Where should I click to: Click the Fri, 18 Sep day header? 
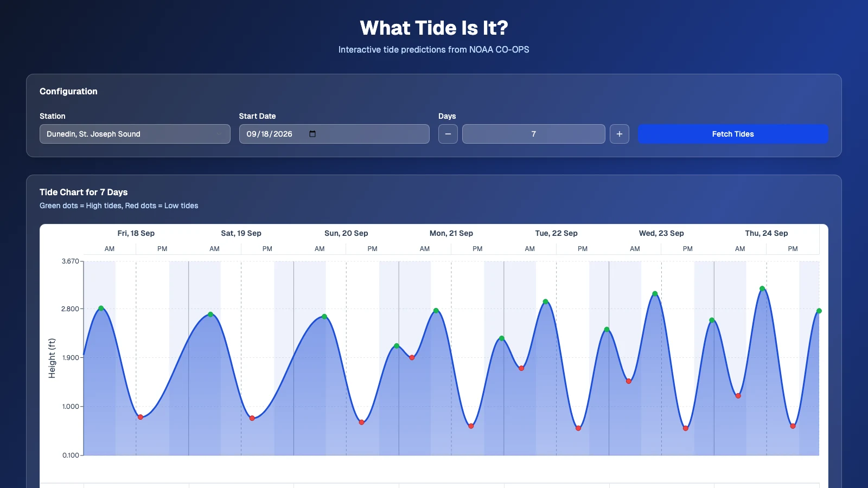click(x=136, y=233)
